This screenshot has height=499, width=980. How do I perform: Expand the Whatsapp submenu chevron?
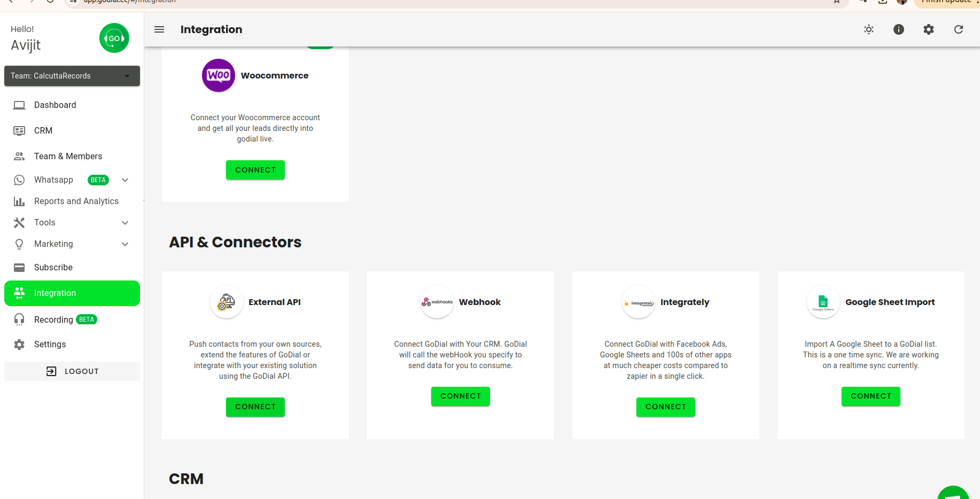click(x=125, y=180)
